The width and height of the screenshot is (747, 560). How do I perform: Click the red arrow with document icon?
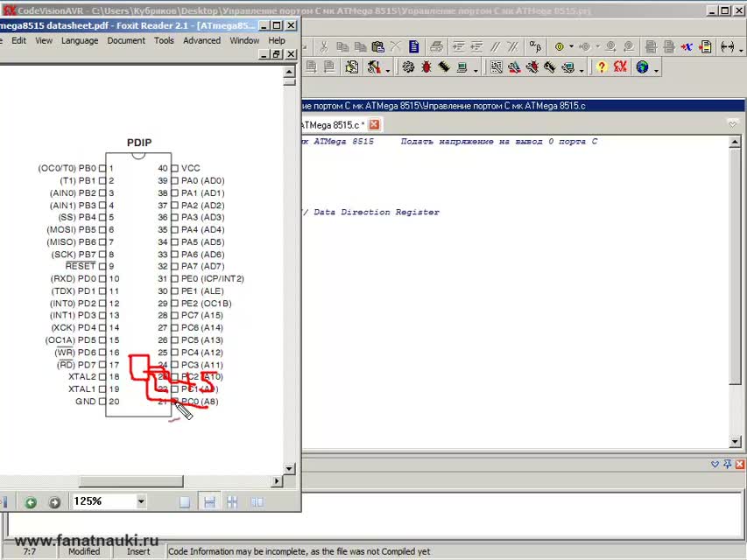click(706, 46)
